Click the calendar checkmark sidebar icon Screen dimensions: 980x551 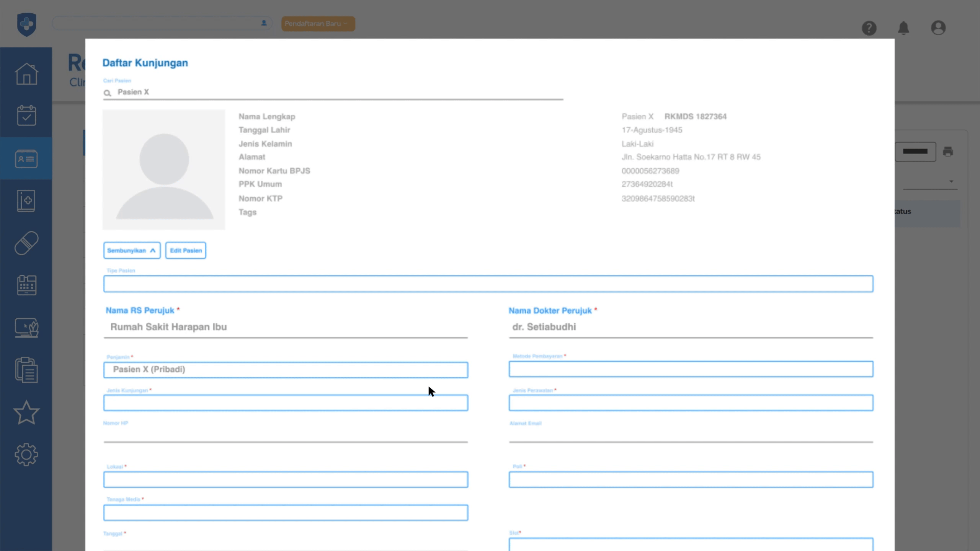26,116
